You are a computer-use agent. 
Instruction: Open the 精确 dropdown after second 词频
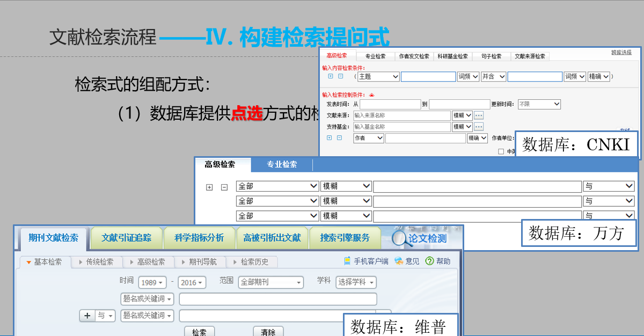599,77
